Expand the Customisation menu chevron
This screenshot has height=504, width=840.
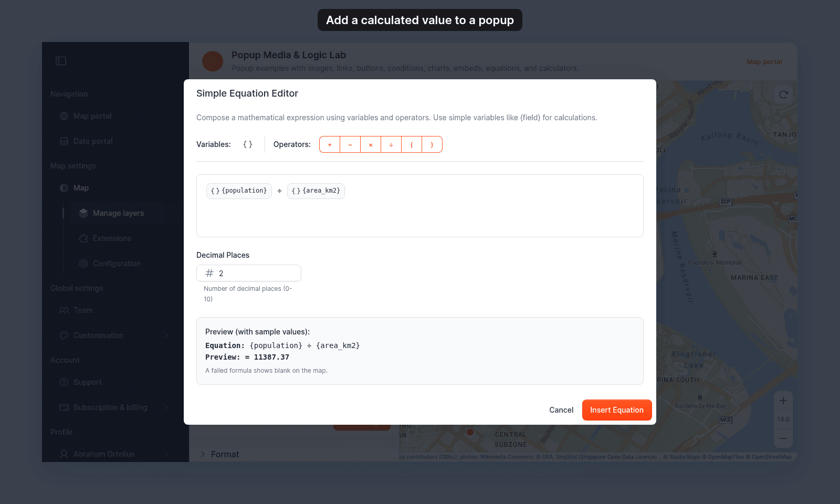pos(166,335)
